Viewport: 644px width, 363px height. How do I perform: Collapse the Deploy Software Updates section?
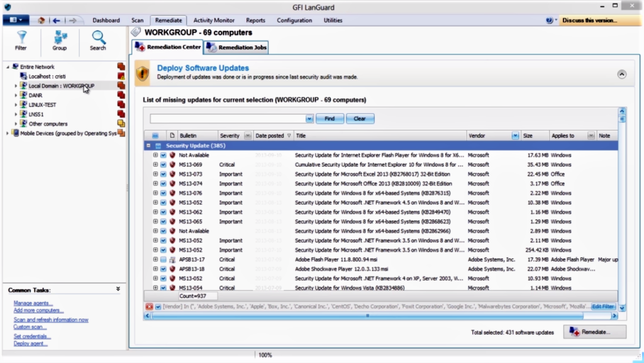tap(621, 74)
